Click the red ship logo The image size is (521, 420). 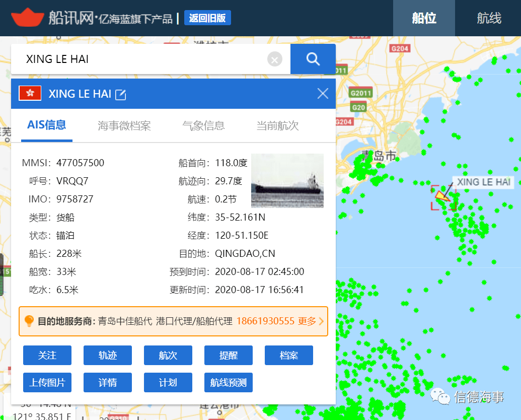point(28,18)
